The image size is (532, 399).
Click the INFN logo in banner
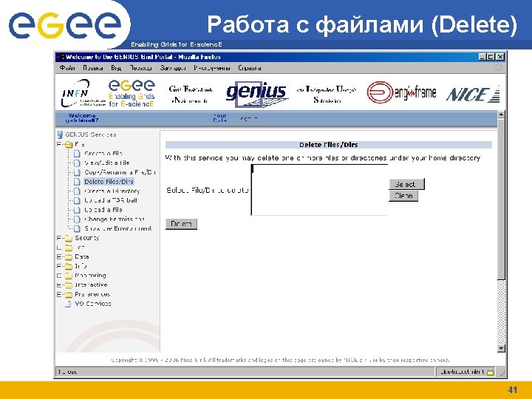(x=83, y=93)
